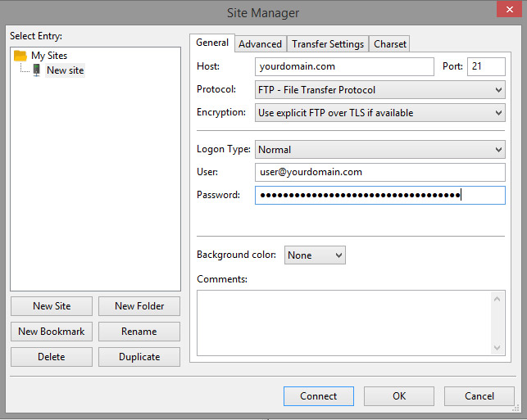Screen dimensions: 527x420
Task: Click the New Folder button
Action: [x=139, y=306]
